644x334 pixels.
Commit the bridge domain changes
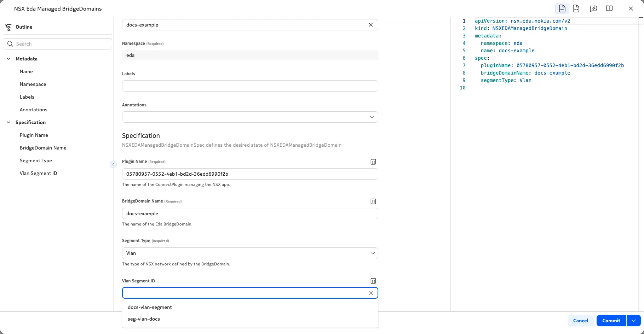611,321
